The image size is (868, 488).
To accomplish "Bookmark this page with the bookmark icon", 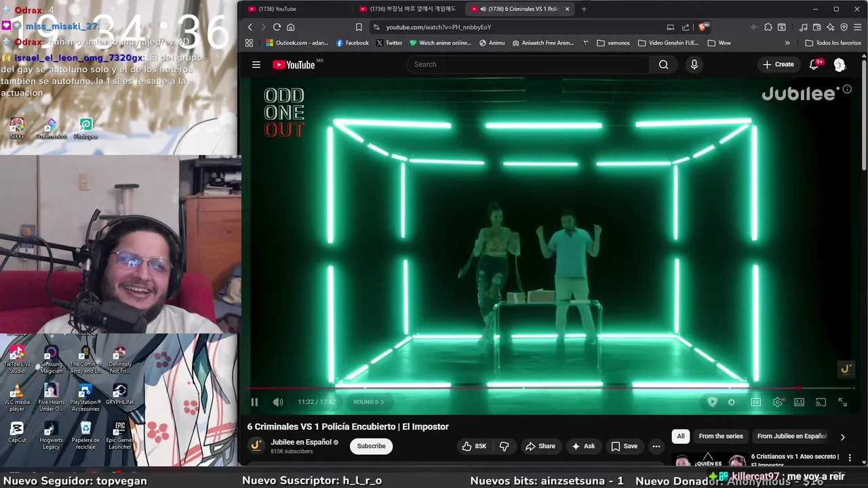I will coord(359,27).
